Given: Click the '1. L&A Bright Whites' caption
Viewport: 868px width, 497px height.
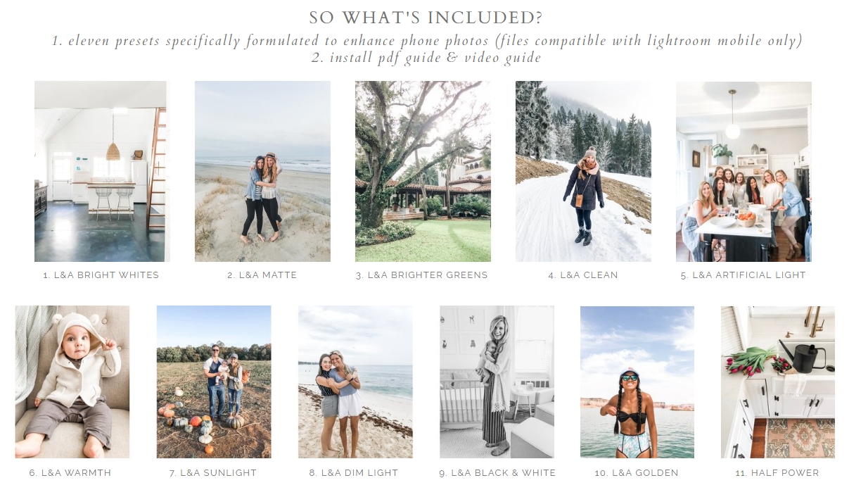Looking at the screenshot, I should click(x=101, y=275).
